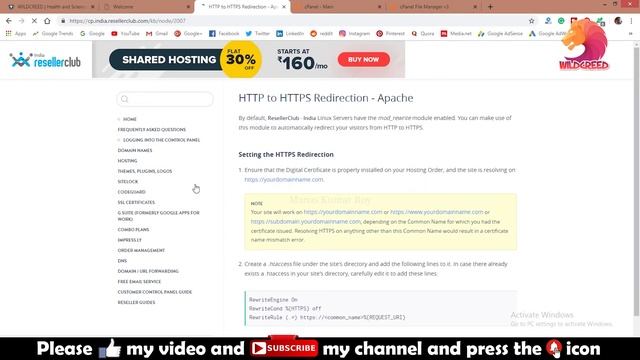Follow the https://subdomain.yourdomainname.com link
The width and height of the screenshot is (640, 360).
coord(305,222)
